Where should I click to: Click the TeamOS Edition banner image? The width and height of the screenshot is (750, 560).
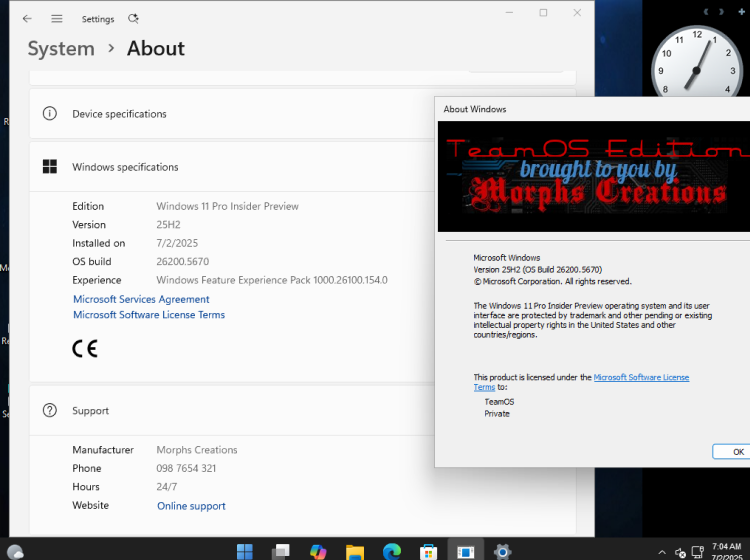(594, 176)
